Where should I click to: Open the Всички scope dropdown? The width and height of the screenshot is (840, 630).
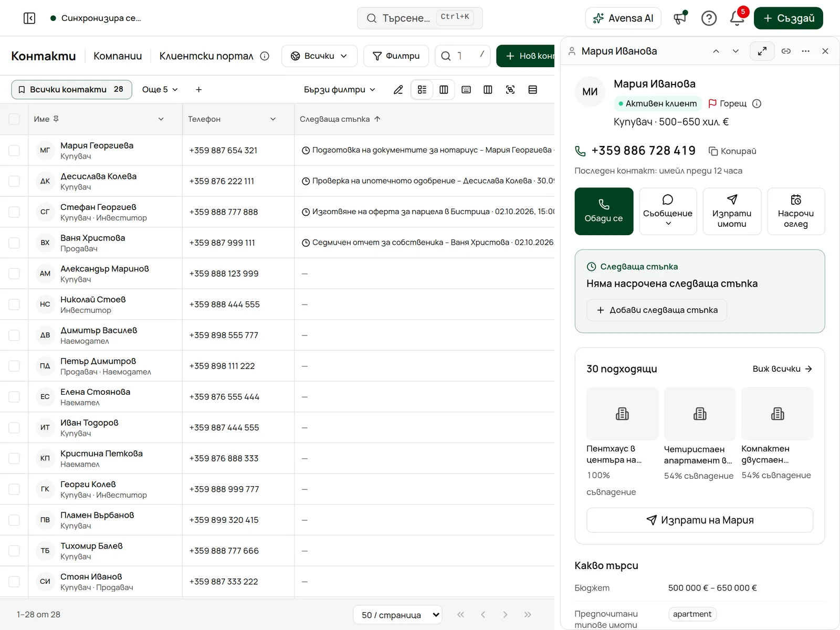pyautogui.click(x=319, y=56)
